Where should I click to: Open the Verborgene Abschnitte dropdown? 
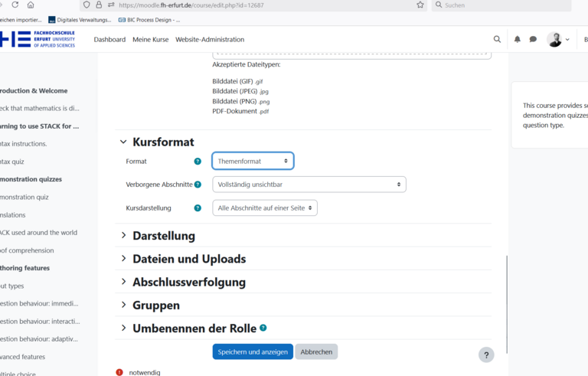[309, 185]
